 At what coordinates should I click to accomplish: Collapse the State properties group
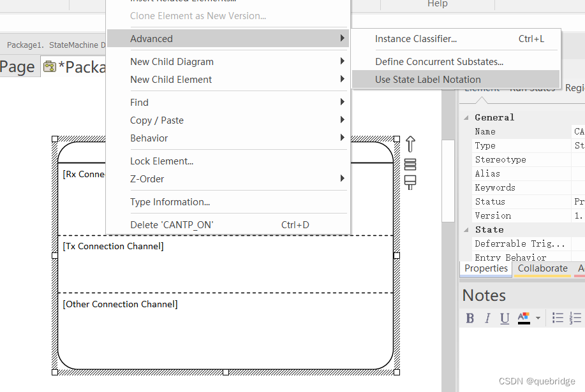[466, 230]
